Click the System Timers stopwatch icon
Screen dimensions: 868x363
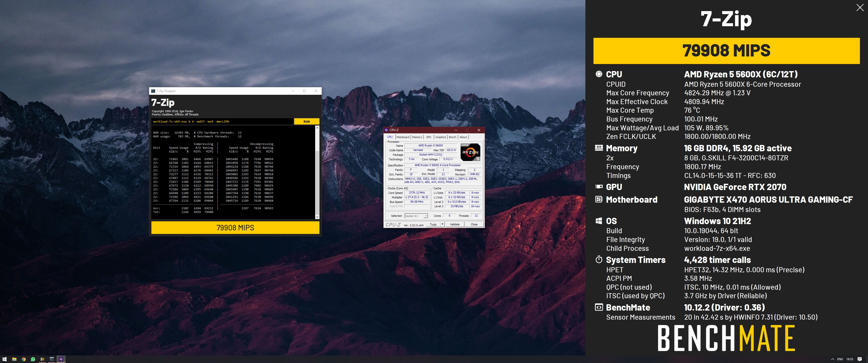[x=599, y=260]
